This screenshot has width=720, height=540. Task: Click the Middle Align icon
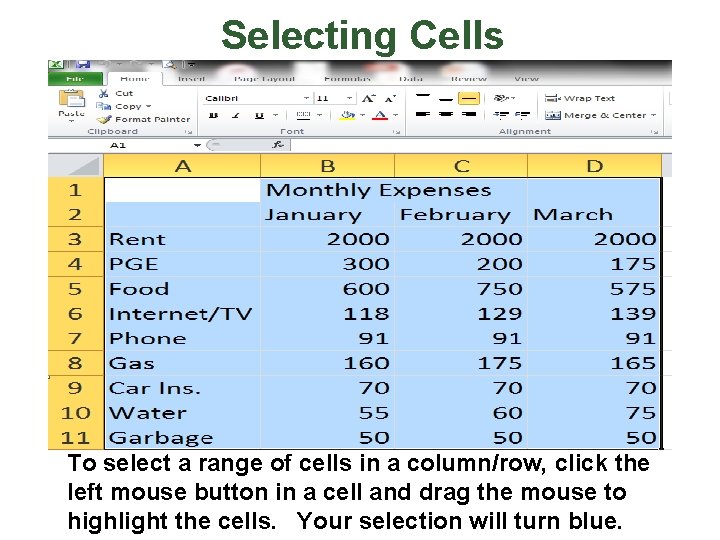point(445,98)
